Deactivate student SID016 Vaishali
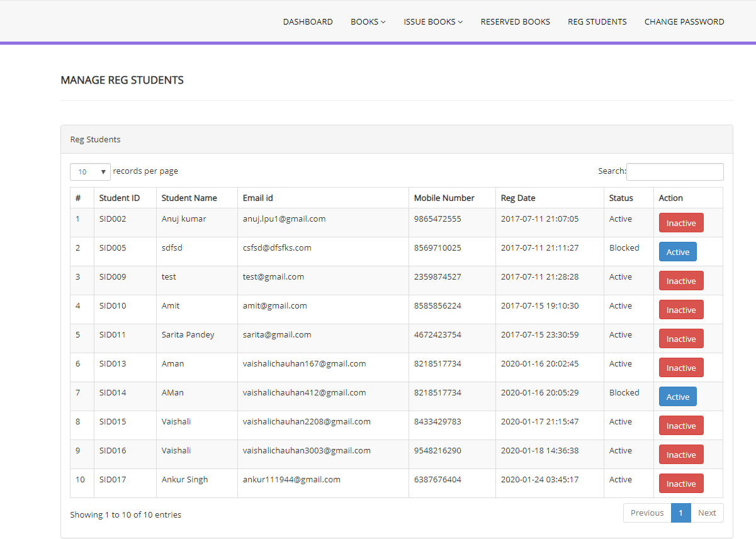756x539 pixels. click(681, 454)
